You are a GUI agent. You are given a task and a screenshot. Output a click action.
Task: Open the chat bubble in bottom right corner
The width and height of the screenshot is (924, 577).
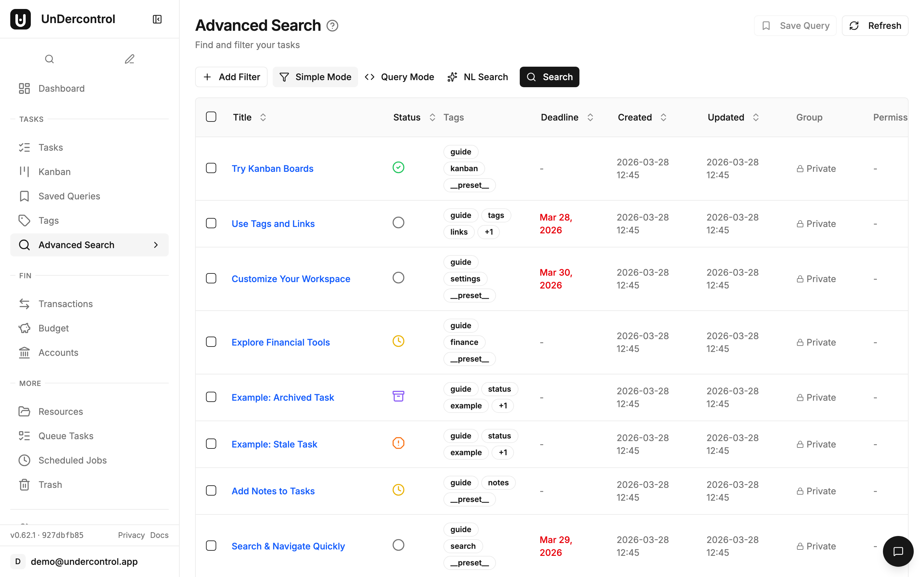pyautogui.click(x=898, y=551)
